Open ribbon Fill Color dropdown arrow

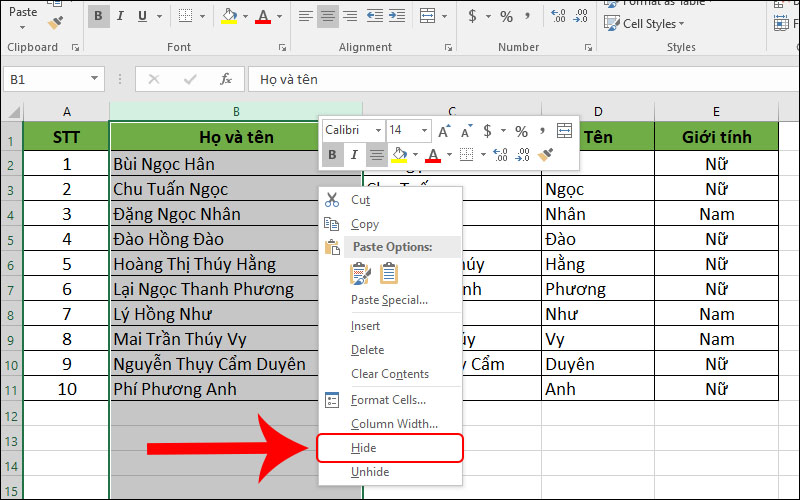coord(245,16)
